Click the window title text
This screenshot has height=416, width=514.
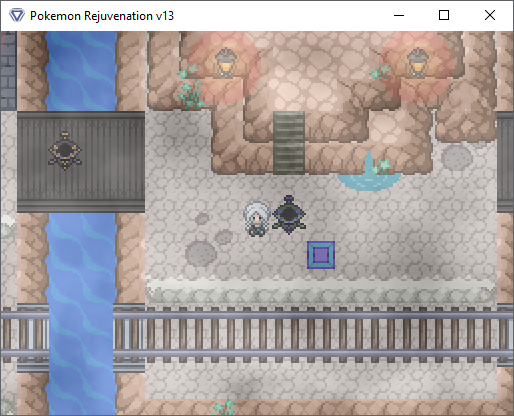click(102, 16)
